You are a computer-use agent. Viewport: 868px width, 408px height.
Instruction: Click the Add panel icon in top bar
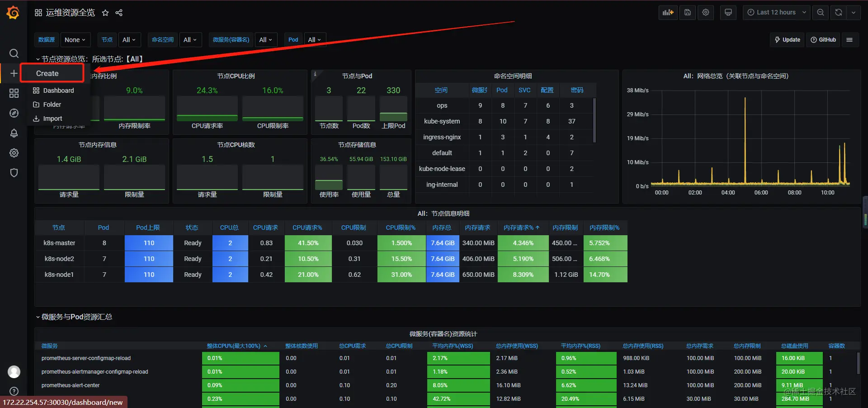click(668, 13)
